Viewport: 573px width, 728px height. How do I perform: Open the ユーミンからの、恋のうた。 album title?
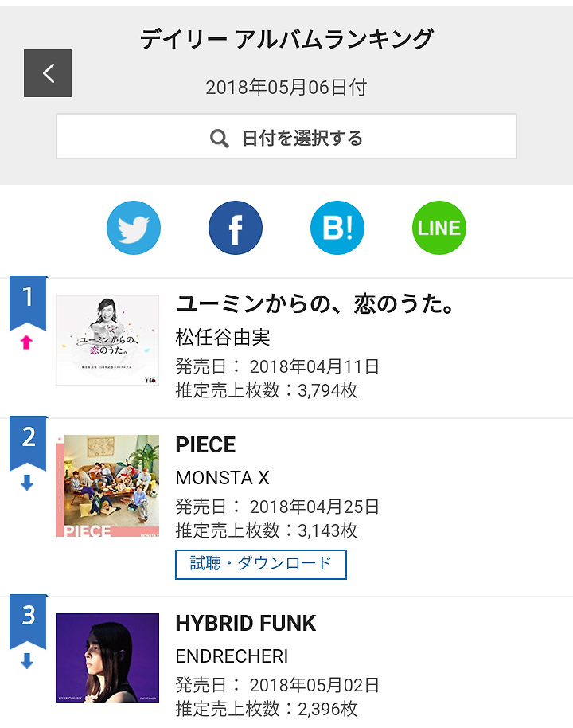(316, 303)
